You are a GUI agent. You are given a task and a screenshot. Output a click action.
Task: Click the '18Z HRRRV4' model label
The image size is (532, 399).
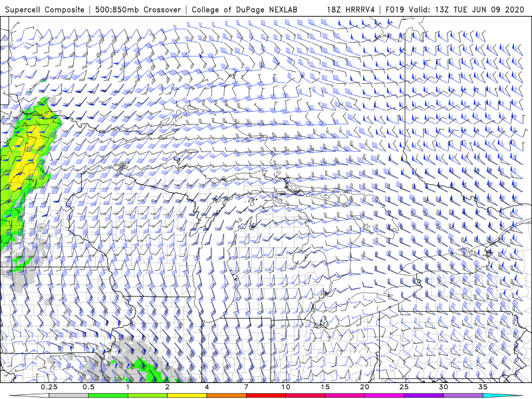(x=351, y=9)
